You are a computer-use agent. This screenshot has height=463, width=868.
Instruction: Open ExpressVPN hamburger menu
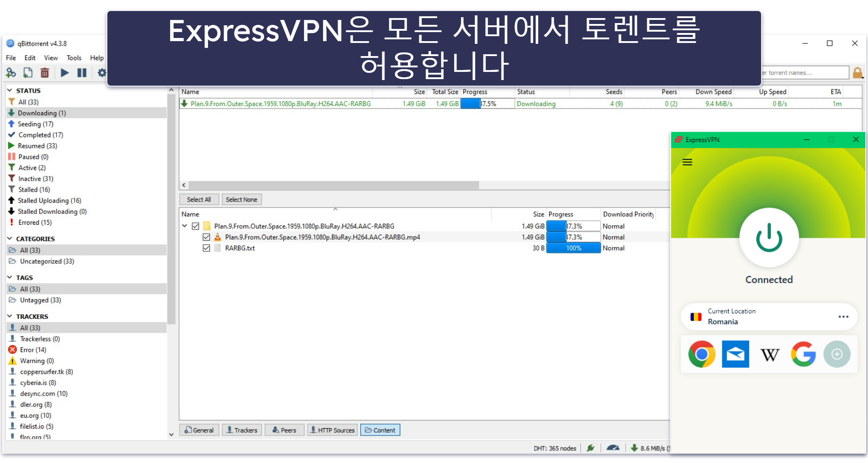pyautogui.click(x=687, y=162)
